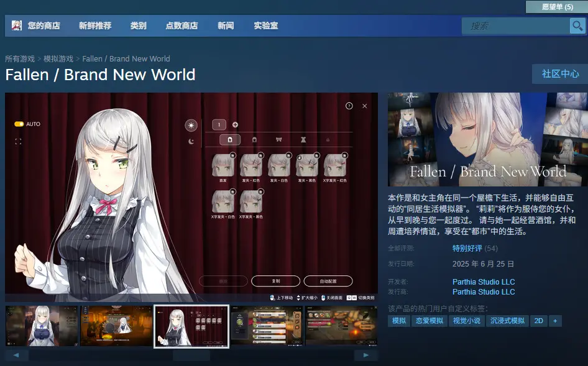
Task: Click Fallen / Brand New World breadcrumb link
Action: [x=126, y=59]
